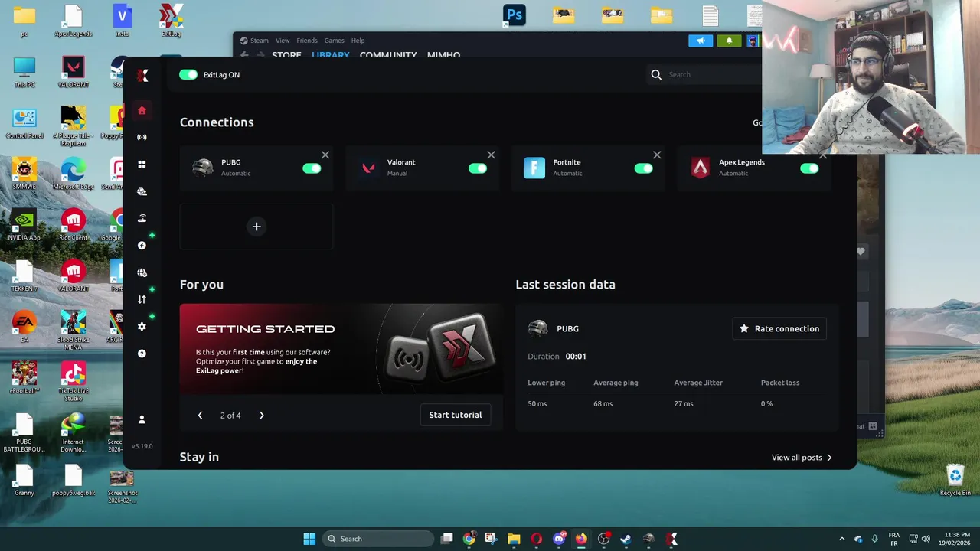Open OBS Studio from taskbar
980x551 pixels.
pyautogui.click(x=603, y=539)
